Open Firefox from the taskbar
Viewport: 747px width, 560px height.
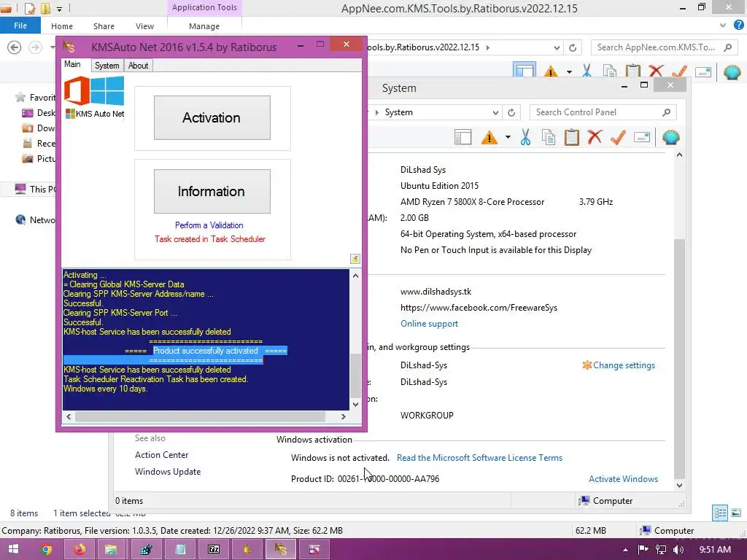80,549
